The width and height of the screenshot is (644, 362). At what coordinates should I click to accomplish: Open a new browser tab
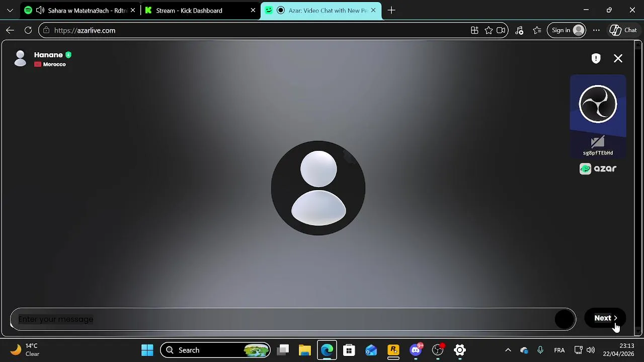click(391, 10)
